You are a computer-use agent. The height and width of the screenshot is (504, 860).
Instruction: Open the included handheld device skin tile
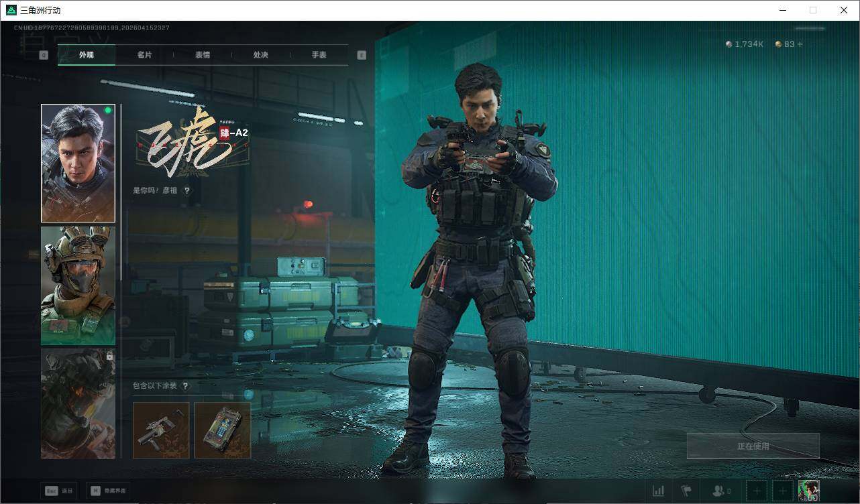click(x=223, y=430)
